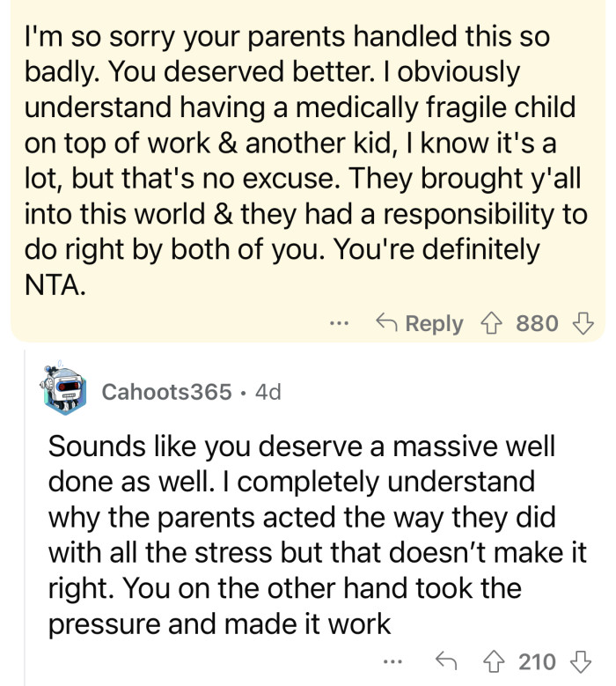616x686 pixels.
Task: Tap the line 'pressure and made it work'
Action: coord(219,623)
